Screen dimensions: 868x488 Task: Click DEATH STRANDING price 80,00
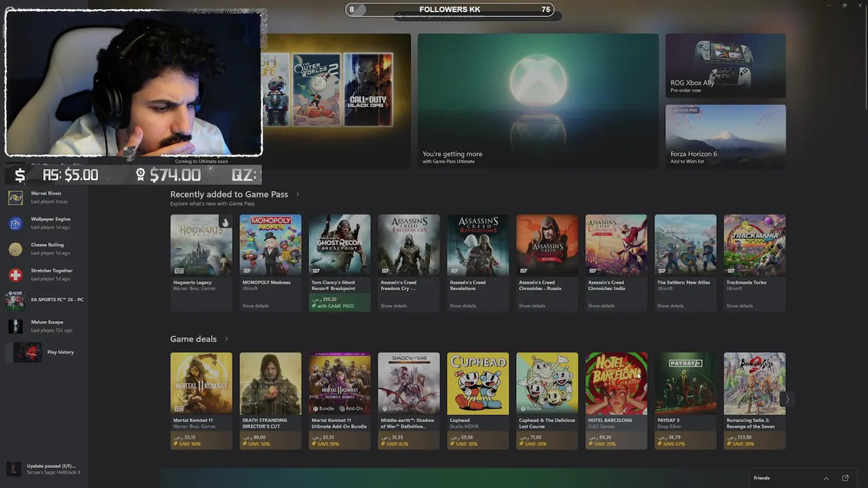[254, 438]
